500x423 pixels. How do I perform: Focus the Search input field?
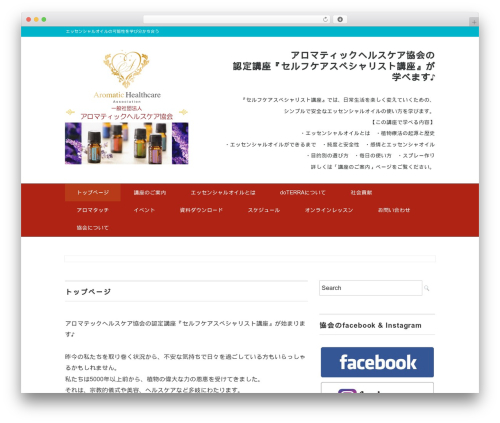pyautogui.click(x=371, y=288)
